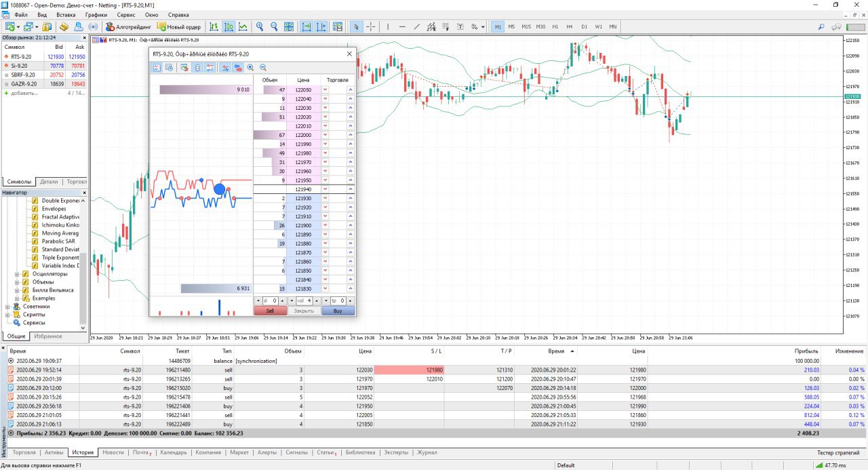This screenshot has width=868, height=470.
Task: Zoom in the depth of market tick chart
Action: 250,68
